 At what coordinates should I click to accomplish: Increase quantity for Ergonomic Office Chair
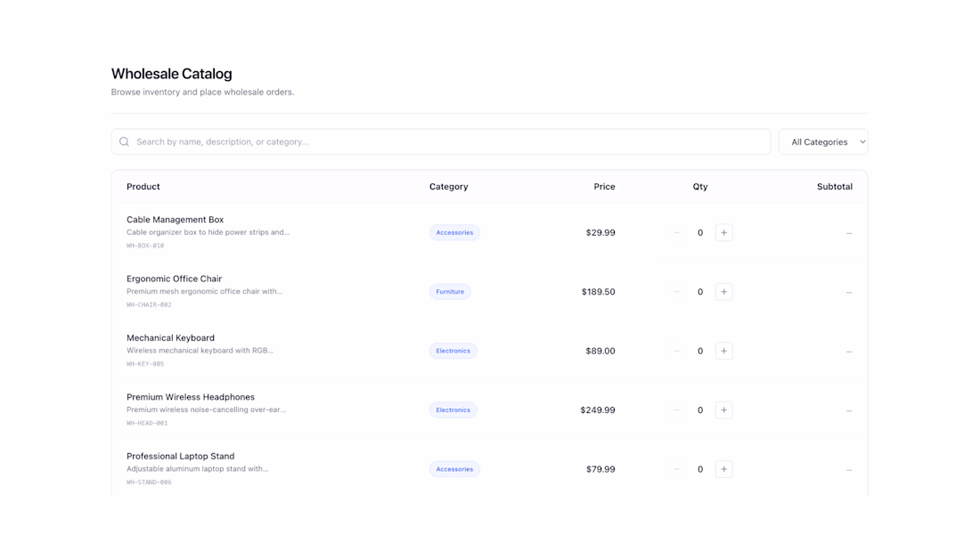723,292
